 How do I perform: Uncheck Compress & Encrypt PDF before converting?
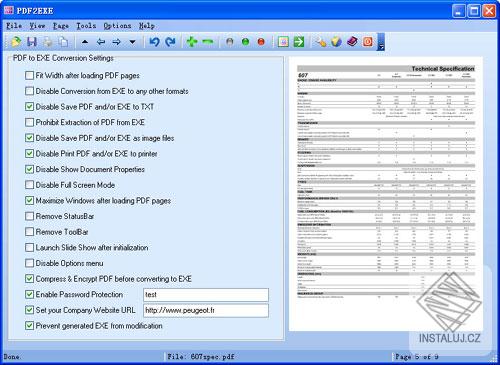pyautogui.click(x=29, y=279)
